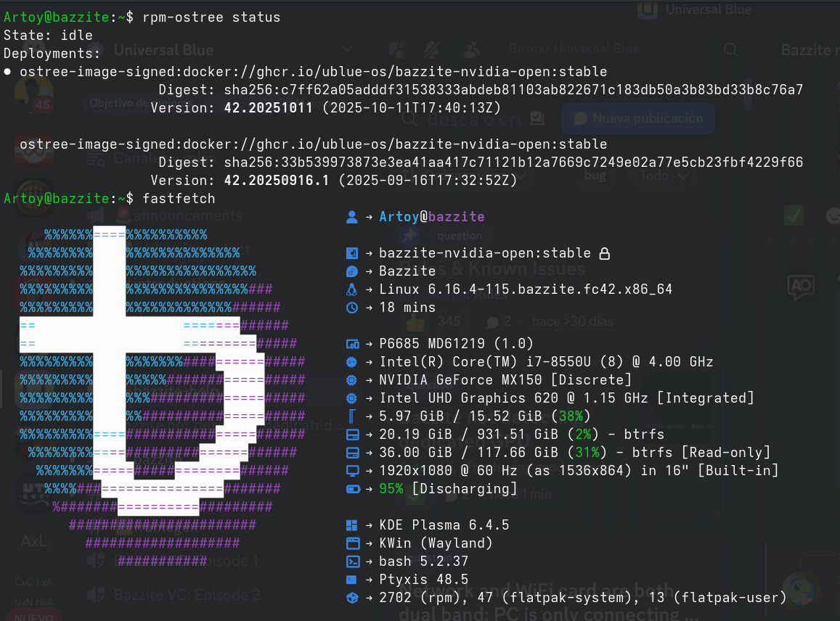Click the host icon beside P6685 MD61219
The height and width of the screenshot is (621, 840).
352,344
